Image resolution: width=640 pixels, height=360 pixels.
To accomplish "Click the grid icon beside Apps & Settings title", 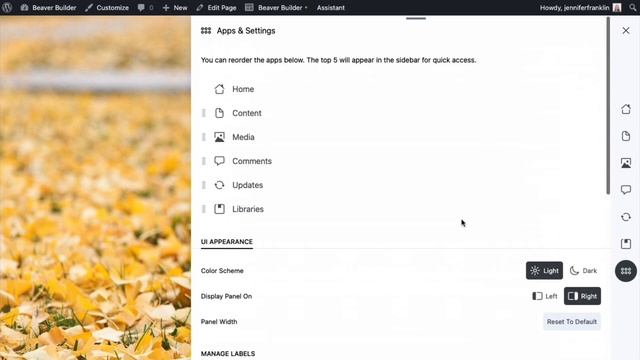I will coord(206,31).
